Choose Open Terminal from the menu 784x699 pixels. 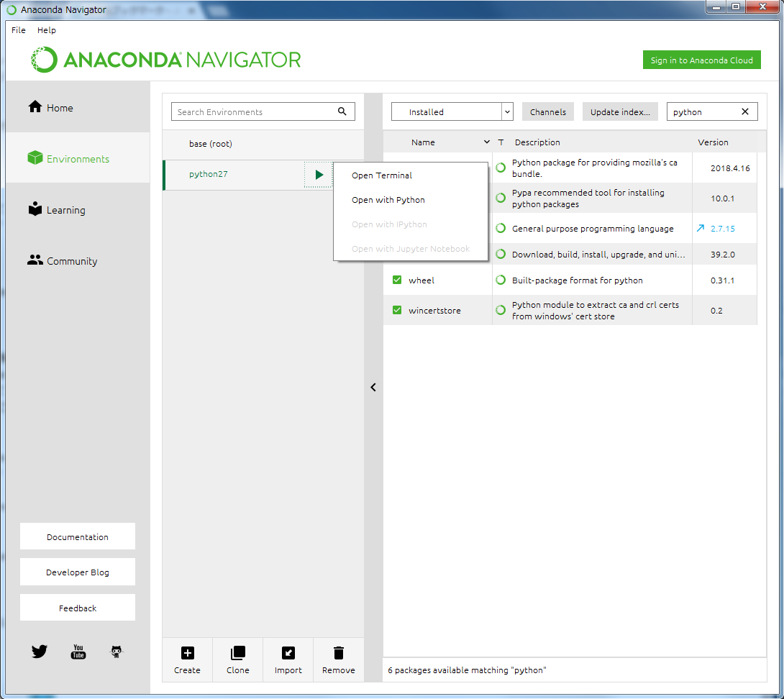pos(411,175)
